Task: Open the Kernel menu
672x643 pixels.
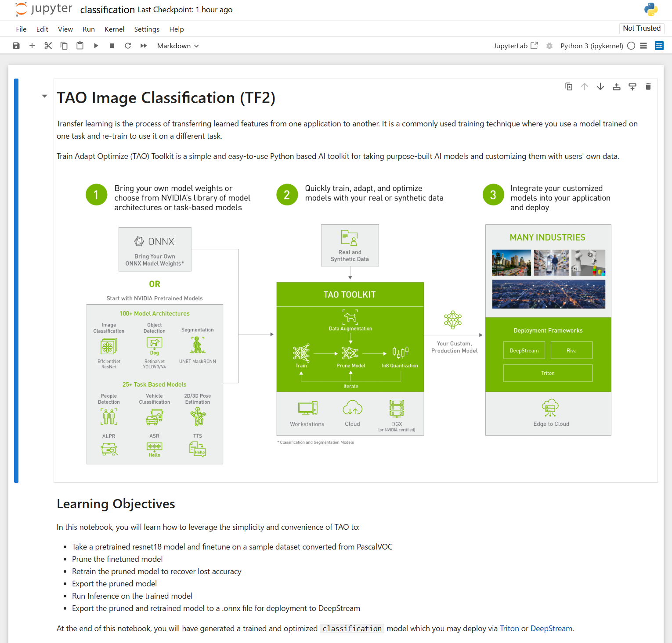Action: pyautogui.click(x=114, y=29)
